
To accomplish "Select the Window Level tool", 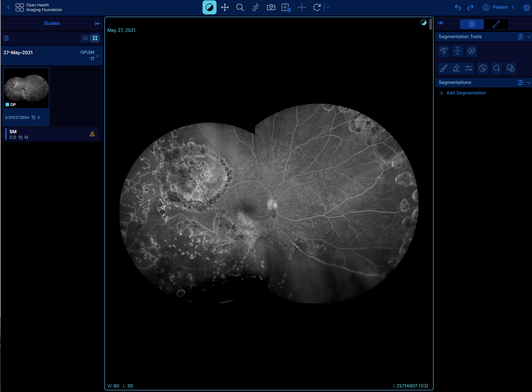I will pyautogui.click(x=209, y=7).
